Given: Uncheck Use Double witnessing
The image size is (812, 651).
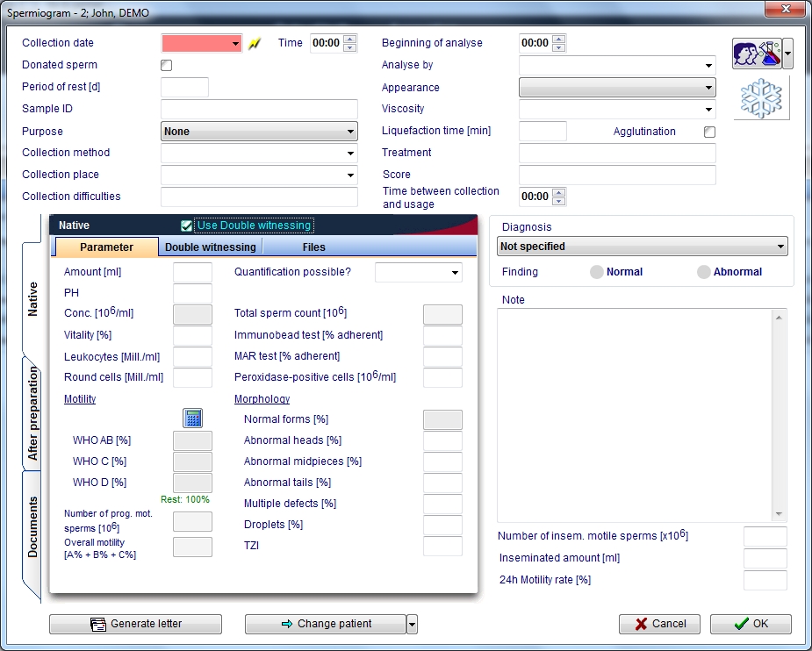Looking at the screenshot, I should pyautogui.click(x=186, y=225).
